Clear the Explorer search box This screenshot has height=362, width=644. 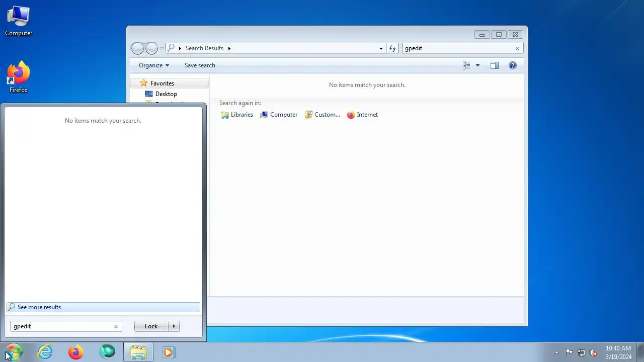click(517, 48)
